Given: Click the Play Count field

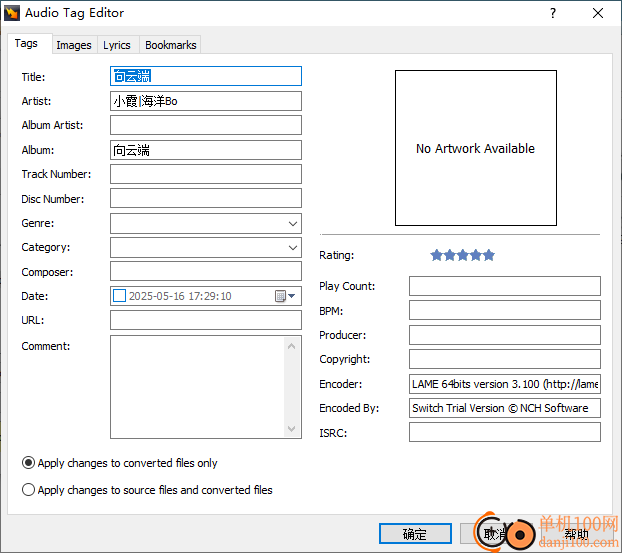Looking at the screenshot, I should tap(505, 286).
